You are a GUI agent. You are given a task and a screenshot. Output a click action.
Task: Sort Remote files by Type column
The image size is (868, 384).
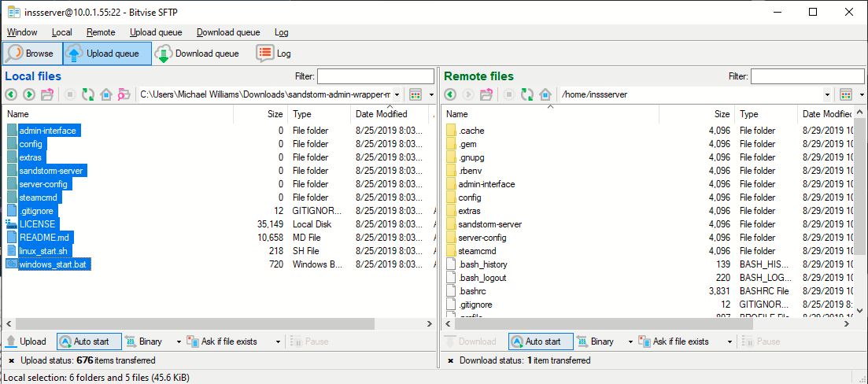766,114
